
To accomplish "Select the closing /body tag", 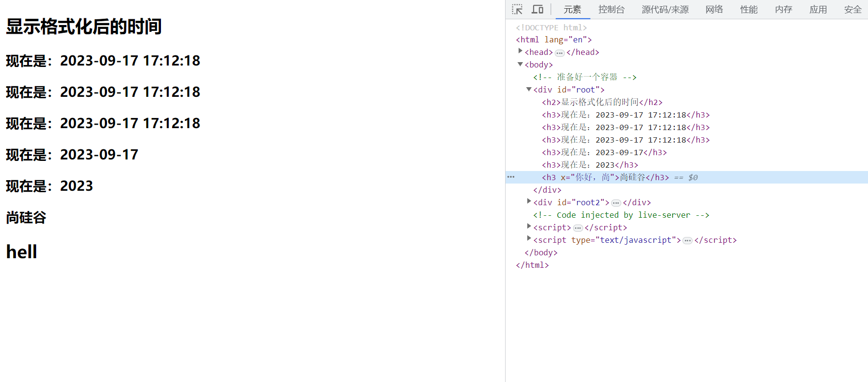I will (x=541, y=252).
